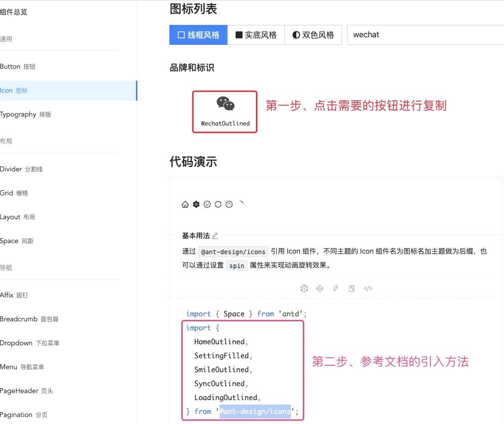Select 实底风格 filled style
This screenshot has width=504, height=424.
(x=256, y=35)
